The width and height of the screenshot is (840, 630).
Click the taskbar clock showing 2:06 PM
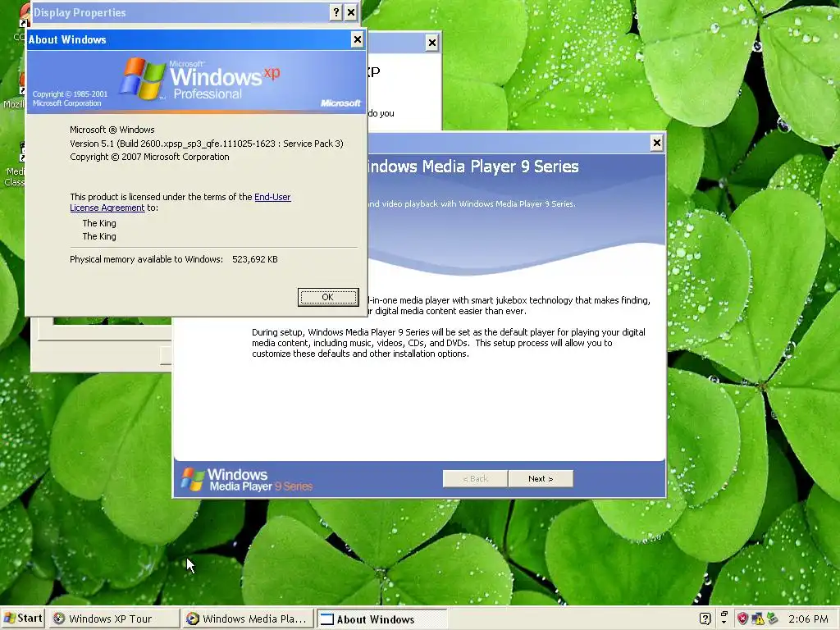point(808,619)
